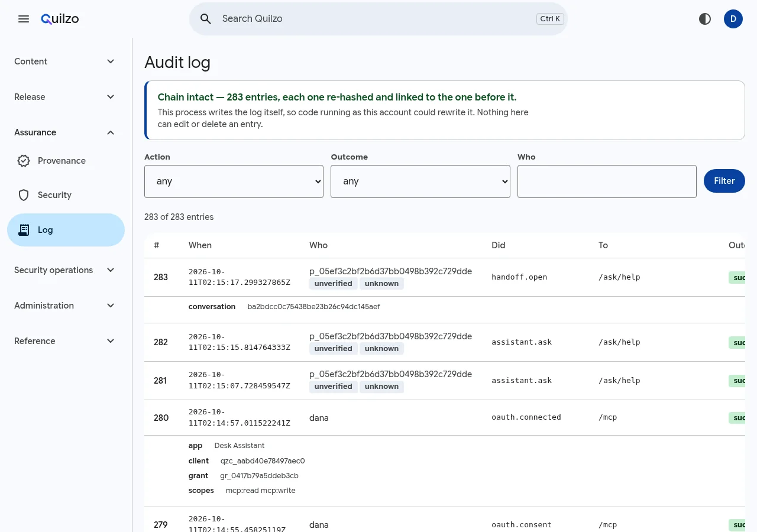Click the Provenance badge icon
Screen dimensions: 757x532
24,161
